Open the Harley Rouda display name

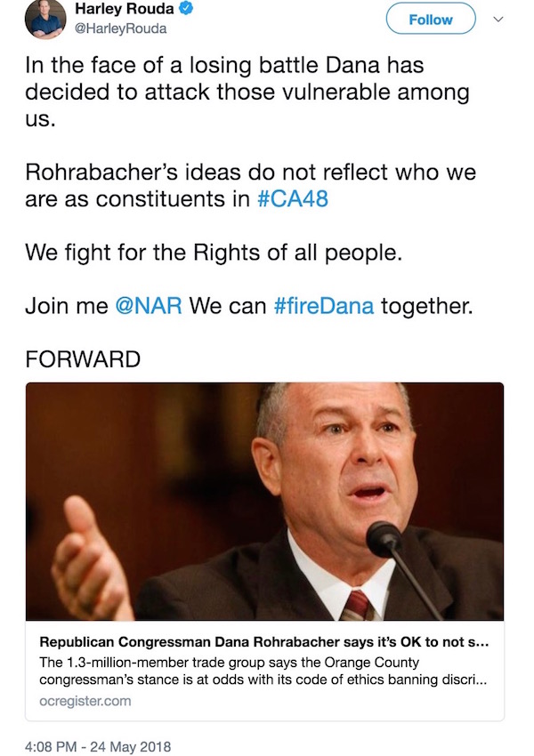pyautogui.click(x=125, y=9)
